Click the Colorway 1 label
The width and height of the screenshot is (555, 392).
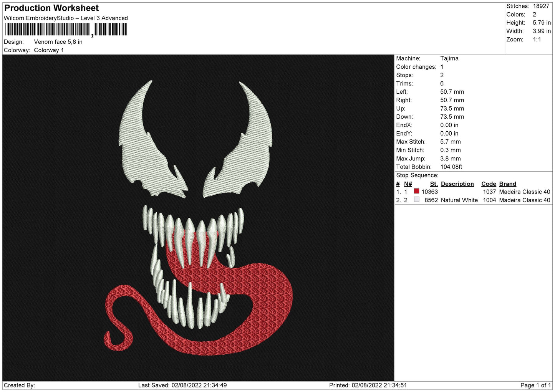[49, 50]
